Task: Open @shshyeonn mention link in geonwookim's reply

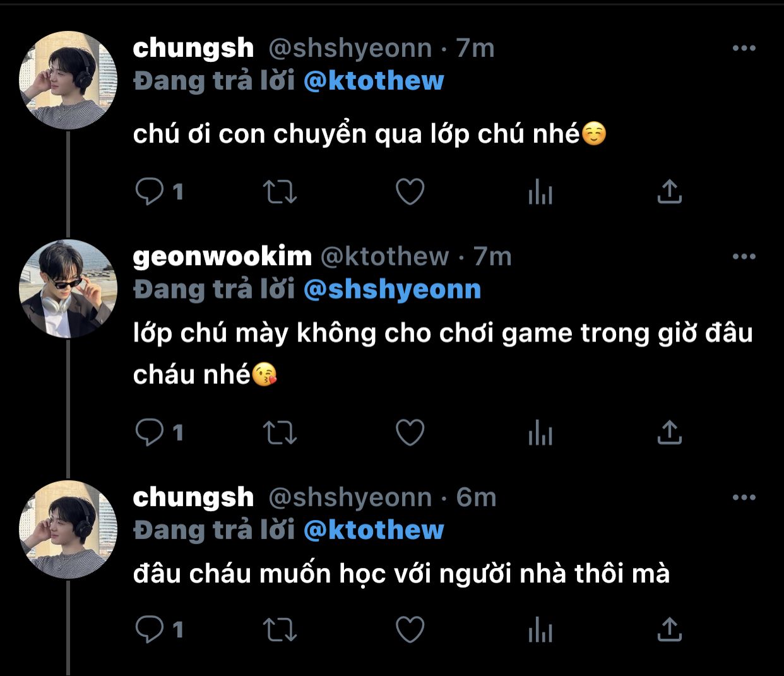Action: coord(392,289)
